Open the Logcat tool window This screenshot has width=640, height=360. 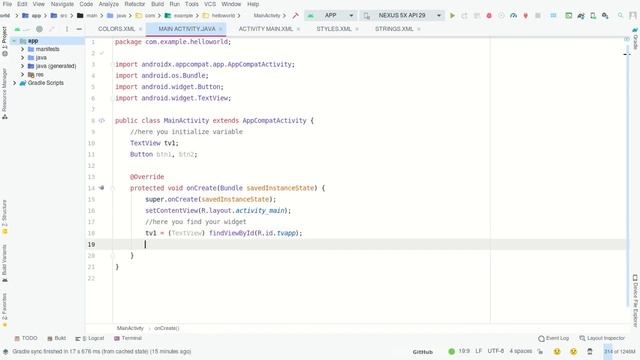tap(90, 338)
